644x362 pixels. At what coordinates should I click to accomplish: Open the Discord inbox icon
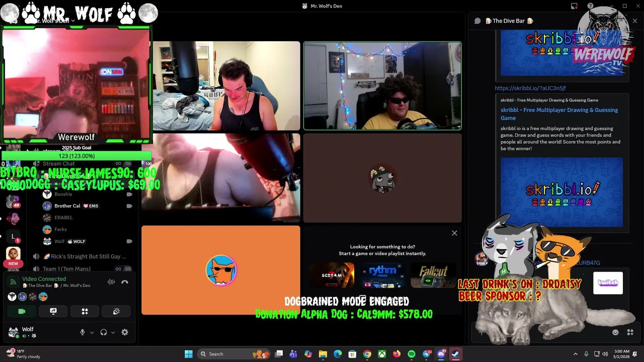coord(574,6)
